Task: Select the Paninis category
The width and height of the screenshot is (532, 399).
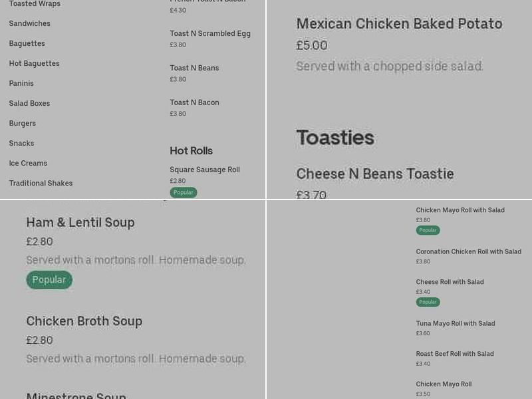Action: [x=21, y=83]
